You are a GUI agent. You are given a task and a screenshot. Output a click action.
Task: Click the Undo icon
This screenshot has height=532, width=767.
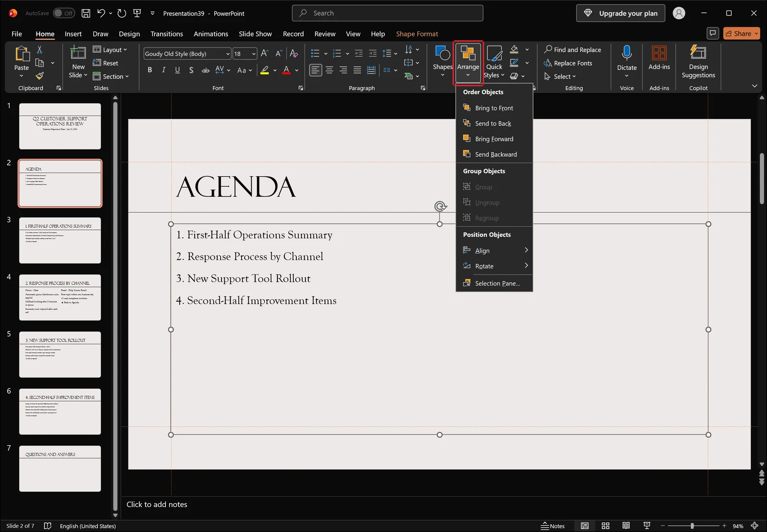101,13
